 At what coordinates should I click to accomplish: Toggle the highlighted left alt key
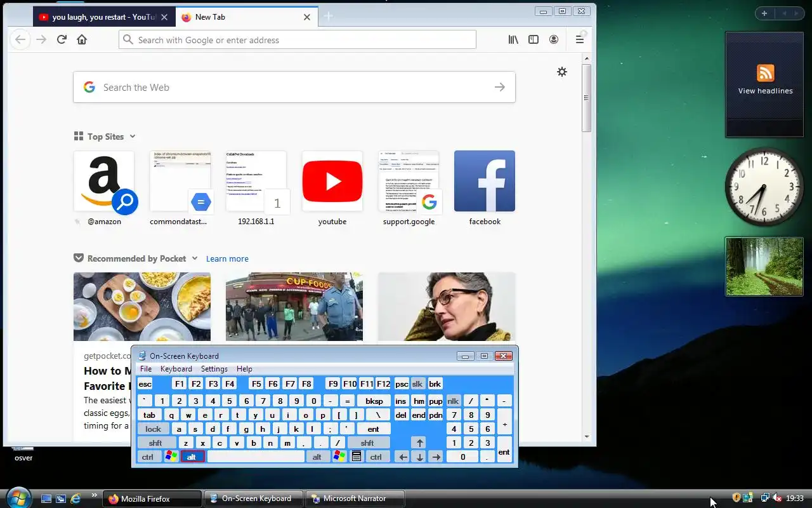[x=192, y=457]
